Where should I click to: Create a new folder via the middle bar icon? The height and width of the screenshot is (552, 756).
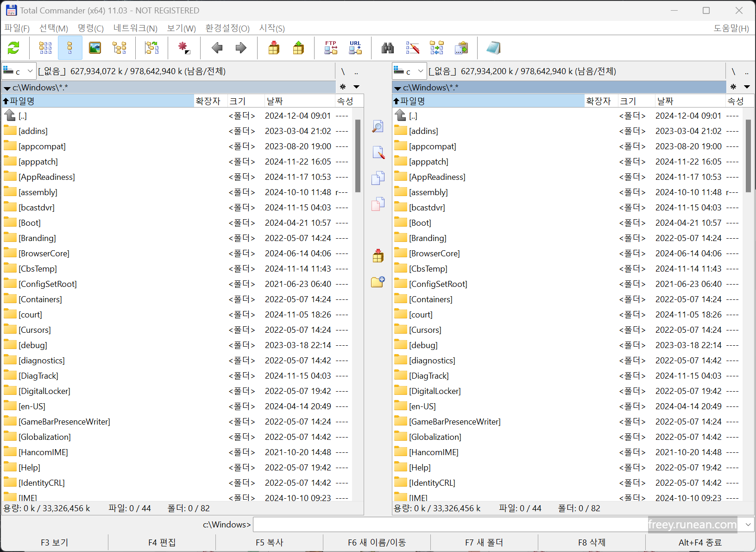(x=378, y=281)
